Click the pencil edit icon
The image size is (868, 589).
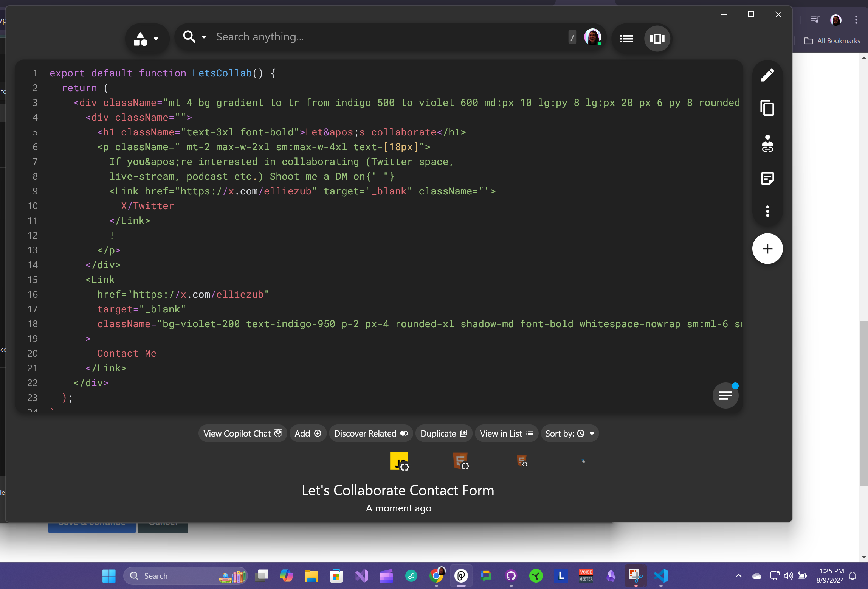(x=767, y=75)
